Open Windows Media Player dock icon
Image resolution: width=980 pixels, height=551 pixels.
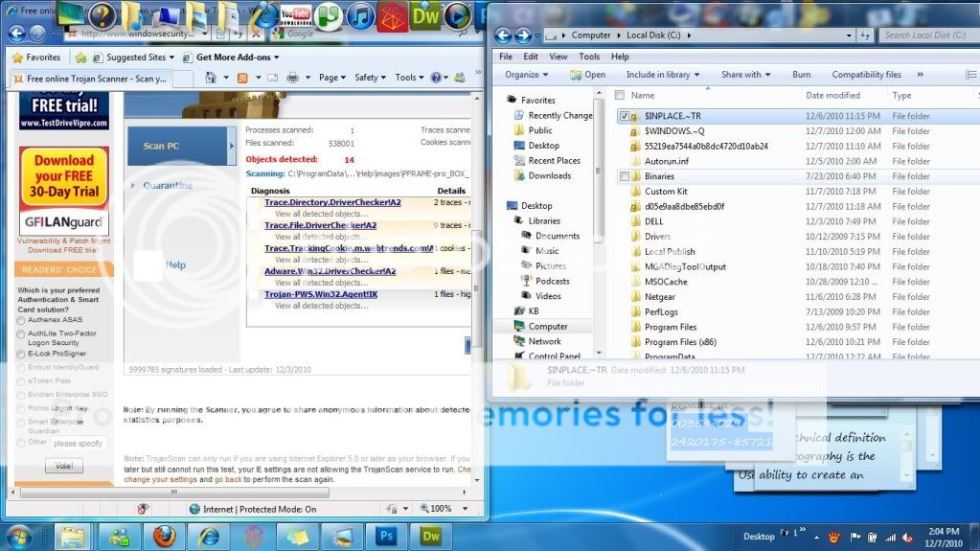pos(458,15)
